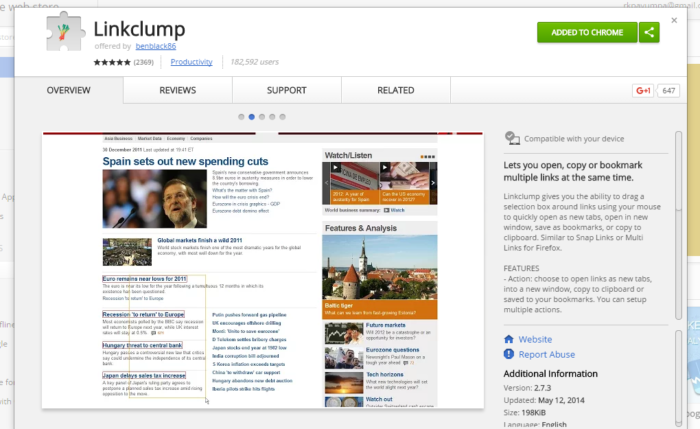
Task: Select the fifth screenshot carousel dot
Action: 282,117
